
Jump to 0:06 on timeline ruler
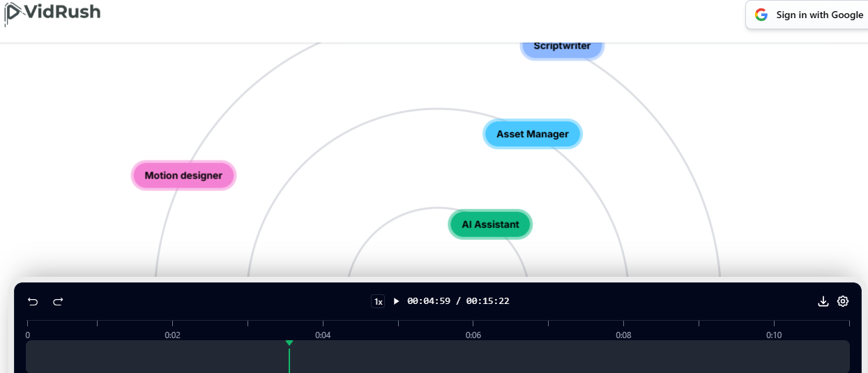click(x=473, y=335)
